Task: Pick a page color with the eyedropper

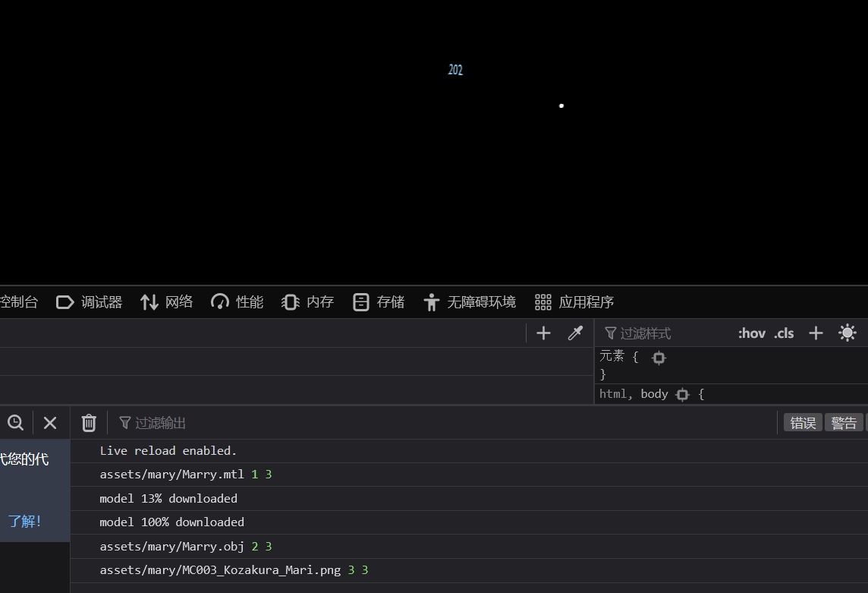Action: pos(576,333)
